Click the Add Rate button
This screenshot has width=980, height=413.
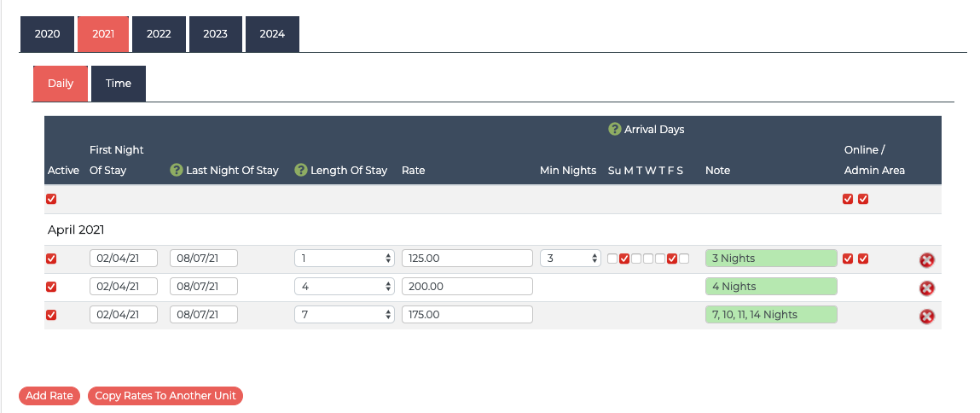[49, 396]
